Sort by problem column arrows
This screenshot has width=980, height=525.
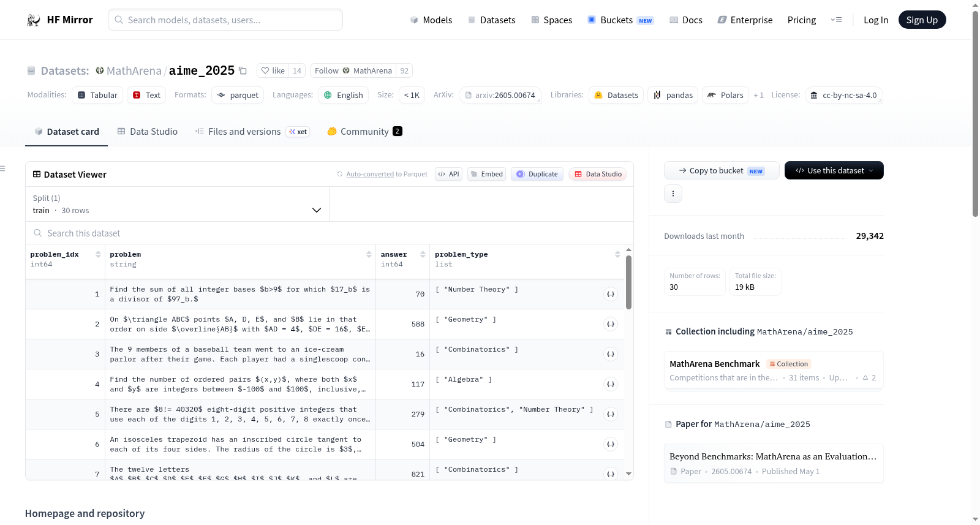click(369, 254)
